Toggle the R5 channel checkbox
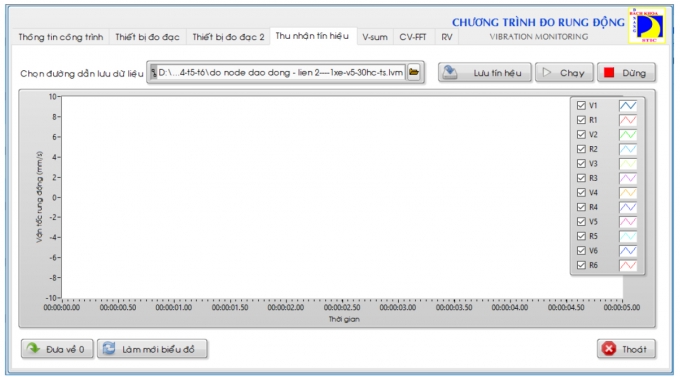The width and height of the screenshot is (680, 377). coord(581,236)
